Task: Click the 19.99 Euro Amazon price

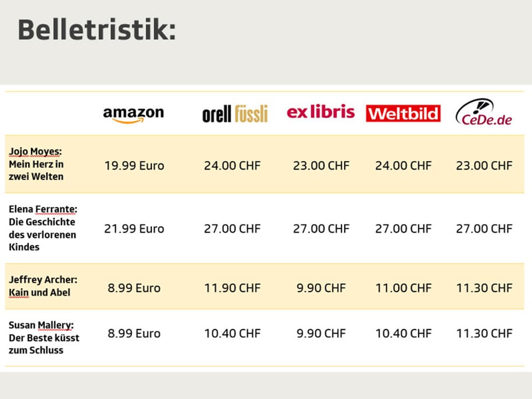Action: [134, 166]
